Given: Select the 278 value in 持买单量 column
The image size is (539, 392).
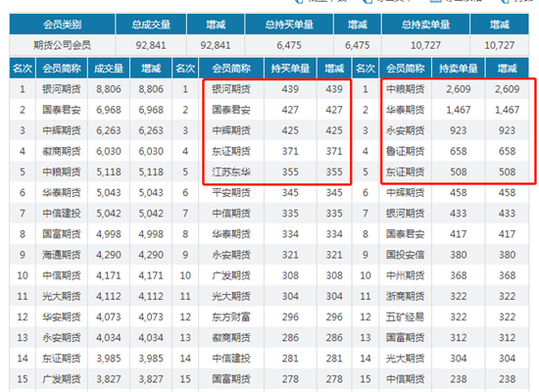Looking at the screenshot, I should 290,379.
